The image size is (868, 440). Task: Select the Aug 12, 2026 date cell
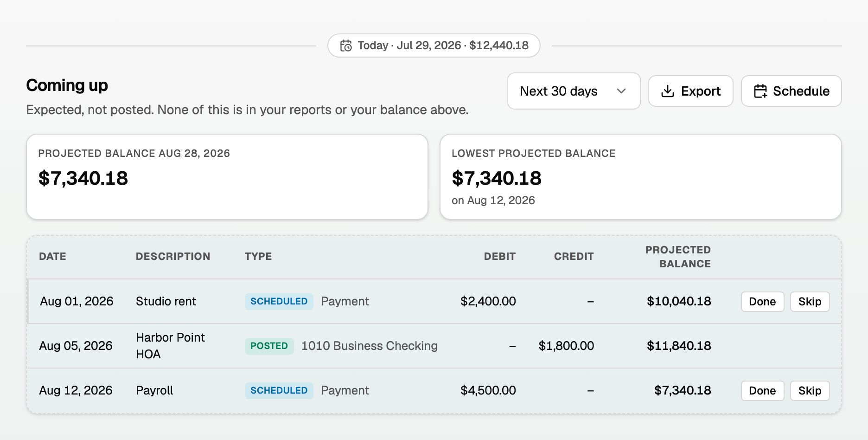point(76,390)
